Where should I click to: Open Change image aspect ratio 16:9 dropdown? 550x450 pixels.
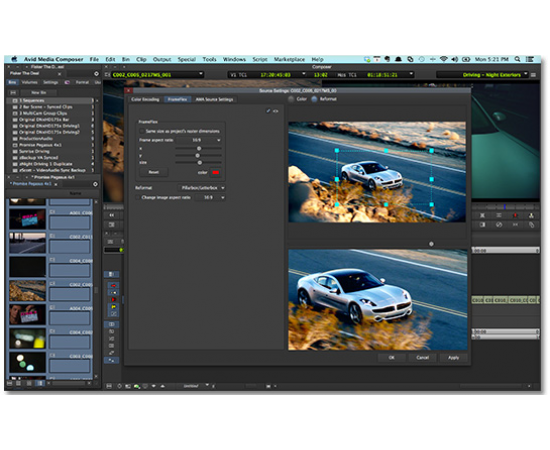tap(210, 197)
